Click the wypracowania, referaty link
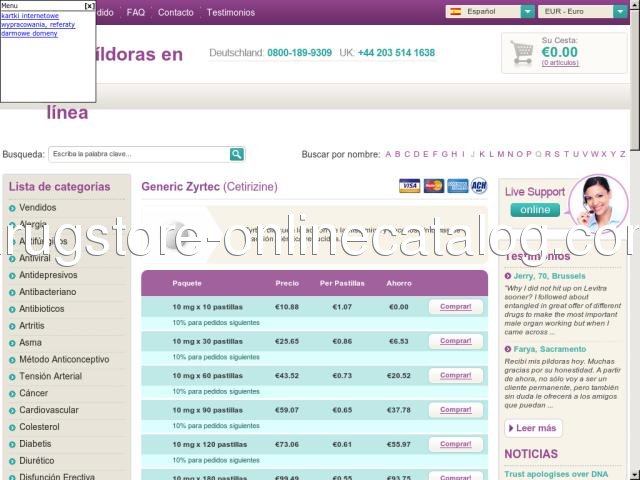The image size is (640, 480). 38,24
